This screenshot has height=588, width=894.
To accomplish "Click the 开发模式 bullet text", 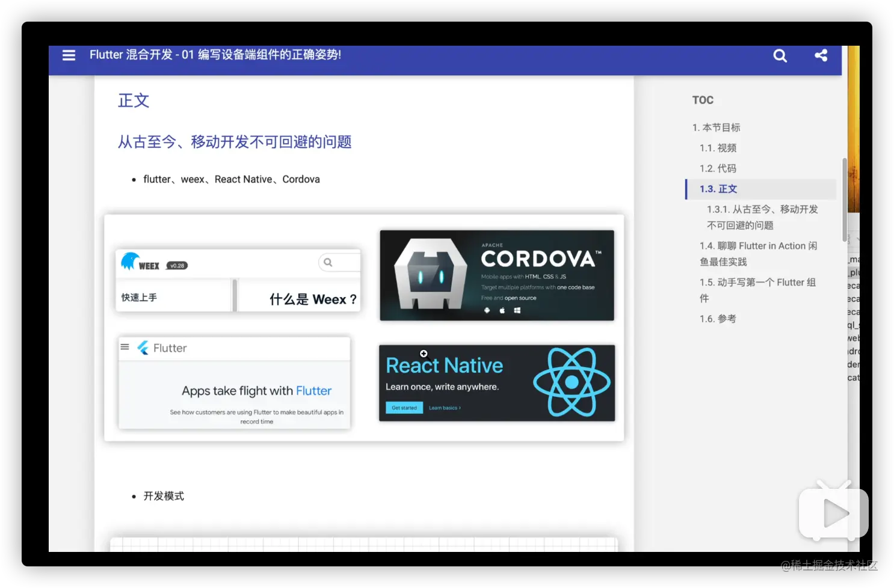I will click(164, 496).
